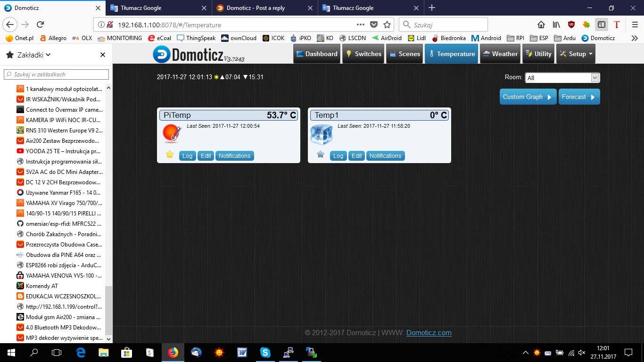Switch to the Dashboard tab
644x362 pixels.
[x=316, y=54]
